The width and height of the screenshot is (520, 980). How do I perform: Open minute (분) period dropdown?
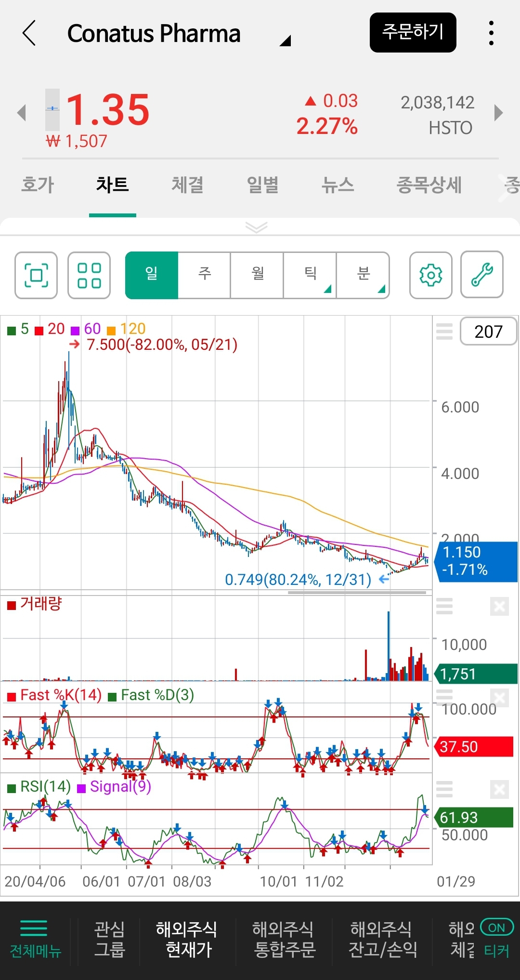click(363, 275)
